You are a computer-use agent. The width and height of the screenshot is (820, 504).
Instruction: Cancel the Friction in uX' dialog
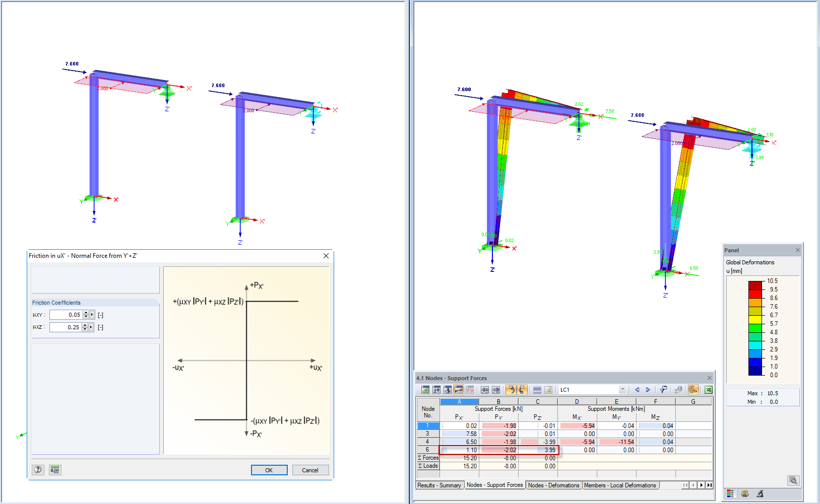310,470
